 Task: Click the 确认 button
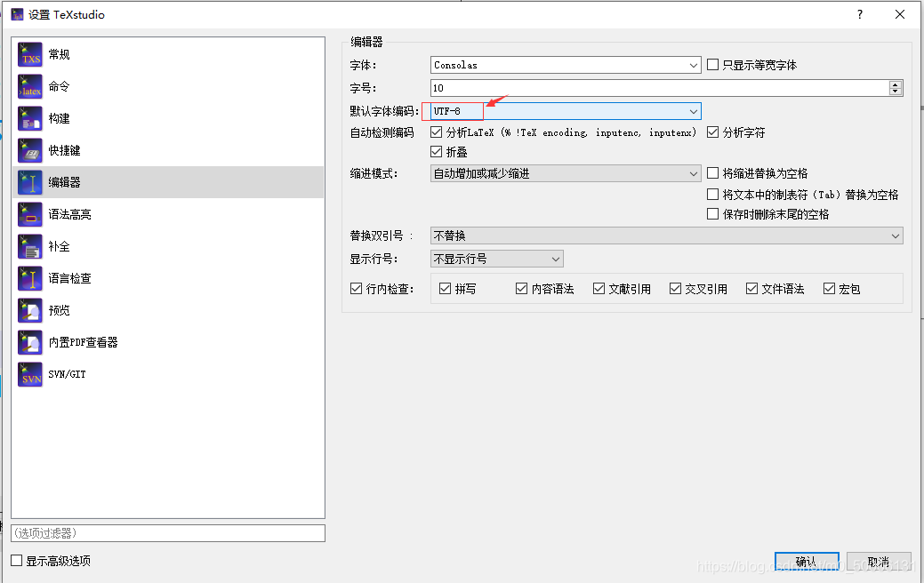click(807, 562)
